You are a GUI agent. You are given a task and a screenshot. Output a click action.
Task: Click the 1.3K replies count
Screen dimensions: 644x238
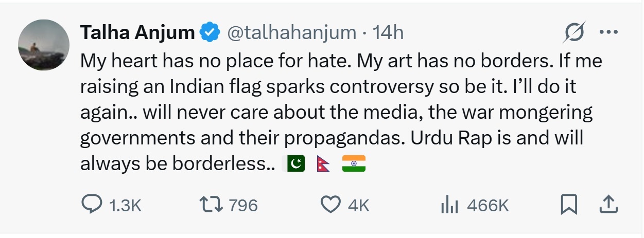[x=125, y=206]
